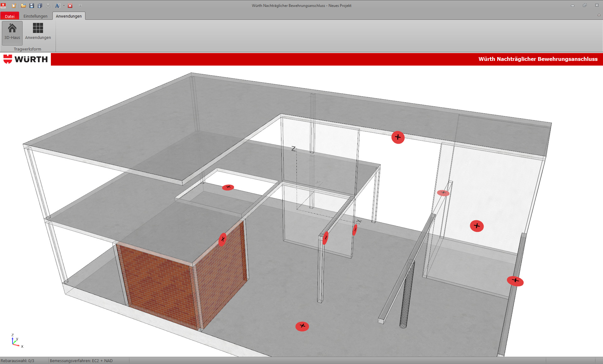Activate the 3D-Haus house view button
Image resolution: width=603 pixels, height=364 pixels.
12,33
